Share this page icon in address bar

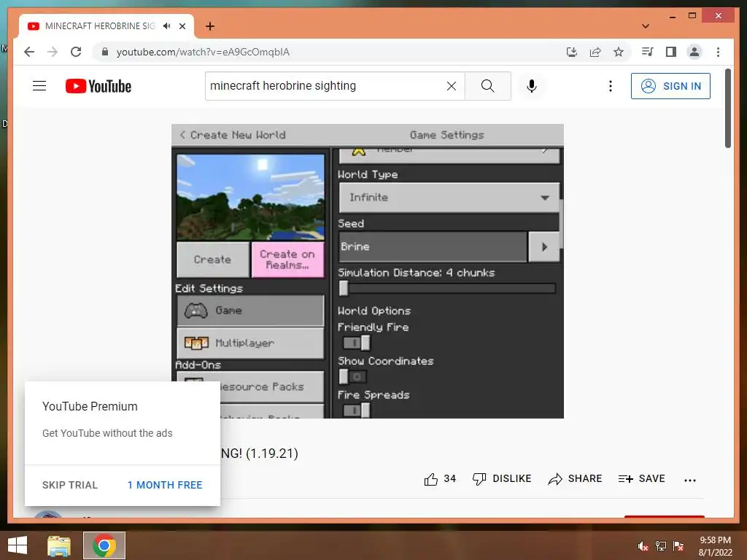[x=595, y=52]
